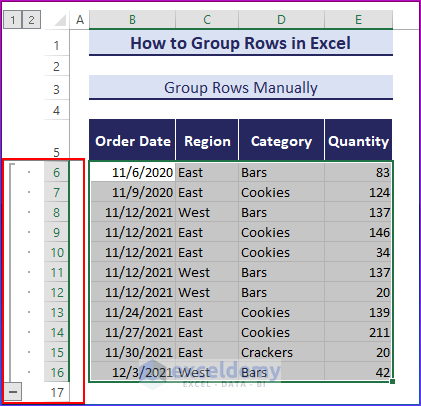The image size is (421, 406).
Task: Click quantity cell 211
Action: point(358,332)
